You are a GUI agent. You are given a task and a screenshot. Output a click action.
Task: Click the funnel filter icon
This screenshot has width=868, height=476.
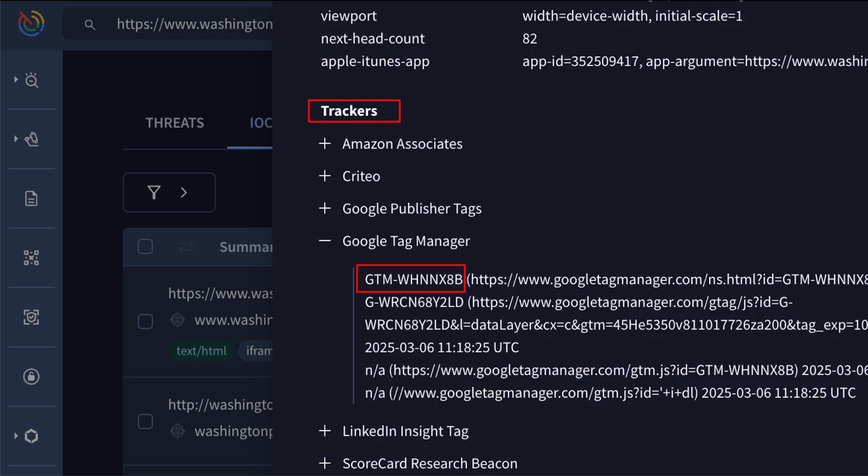[154, 192]
